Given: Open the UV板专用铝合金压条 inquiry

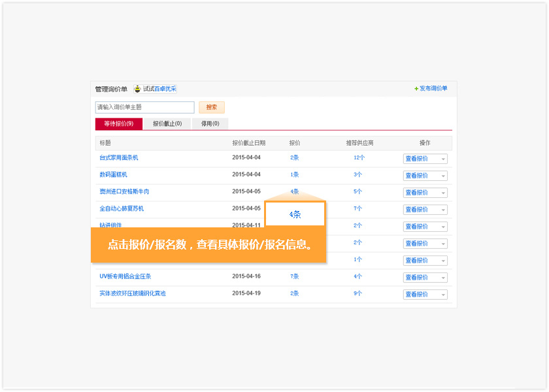Looking at the screenshot, I should pyautogui.click(x=125, y=276).
